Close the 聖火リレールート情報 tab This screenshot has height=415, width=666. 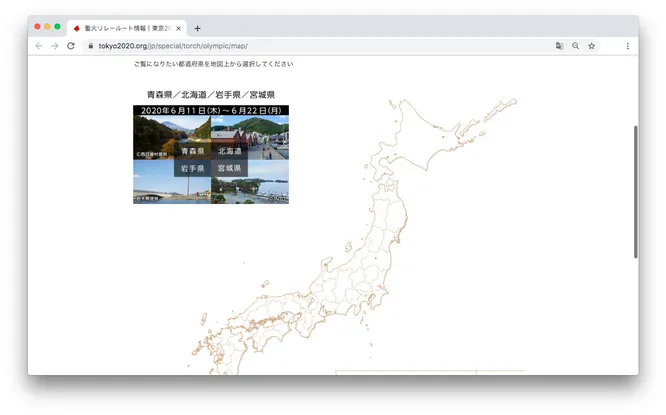(x=178, y=28)
